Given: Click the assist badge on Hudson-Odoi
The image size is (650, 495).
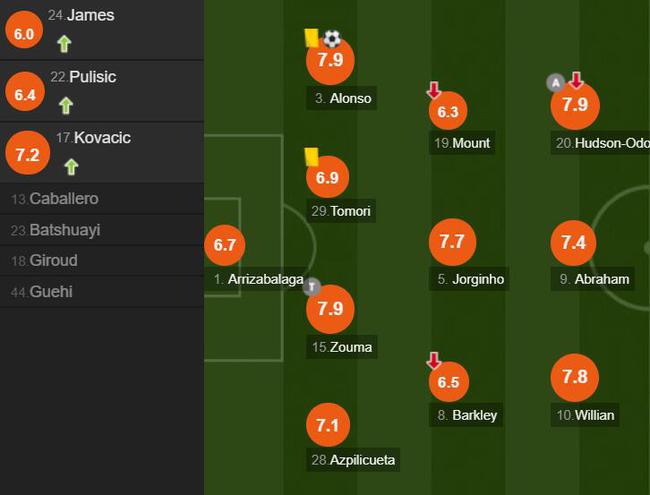Looking at the screenshot, I should click(x=555, y=83).
